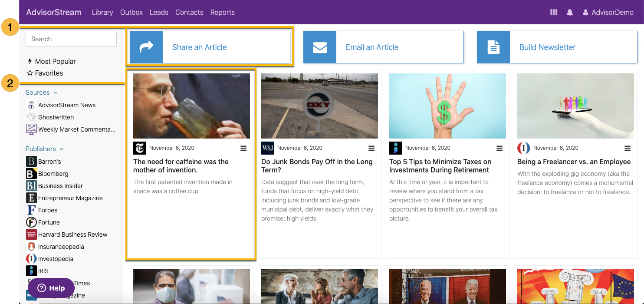Screen dimensions: 644x304
Task: Open menu for the Junk Bonds article
Action: (371, 148)
